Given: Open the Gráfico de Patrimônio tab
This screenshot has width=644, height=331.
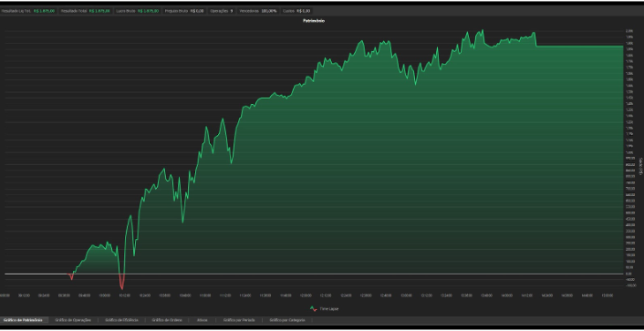Looking at the screenshot, I should 23,320.
